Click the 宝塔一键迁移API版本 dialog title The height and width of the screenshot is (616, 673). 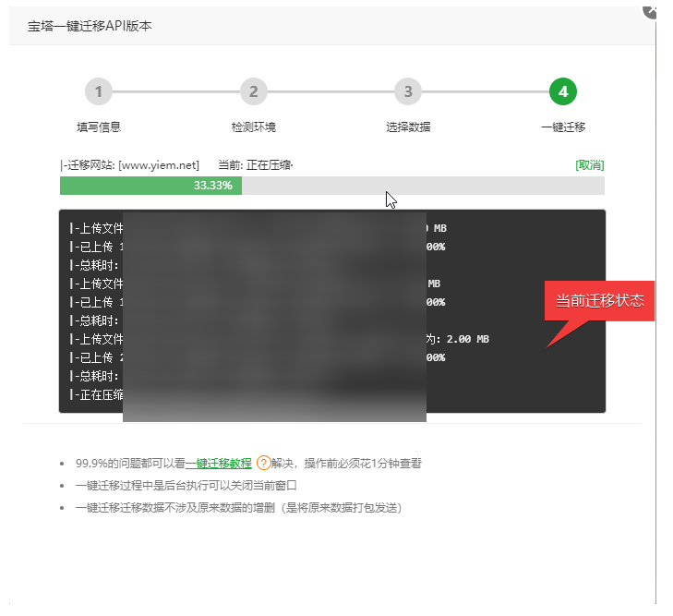pyautogui.click(x=90, y=26)
